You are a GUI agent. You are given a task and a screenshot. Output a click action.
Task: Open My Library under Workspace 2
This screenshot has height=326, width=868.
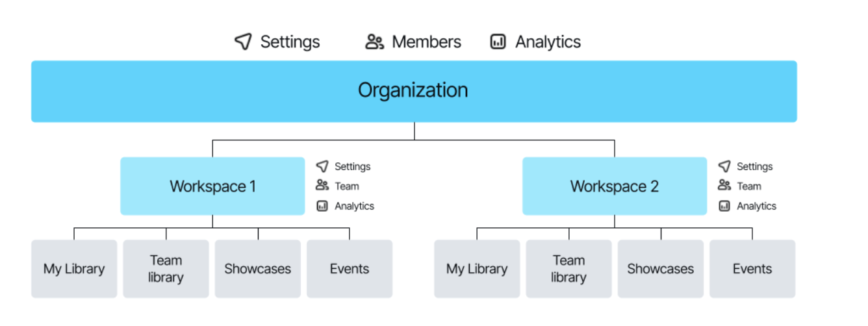(x=476, y=269)
